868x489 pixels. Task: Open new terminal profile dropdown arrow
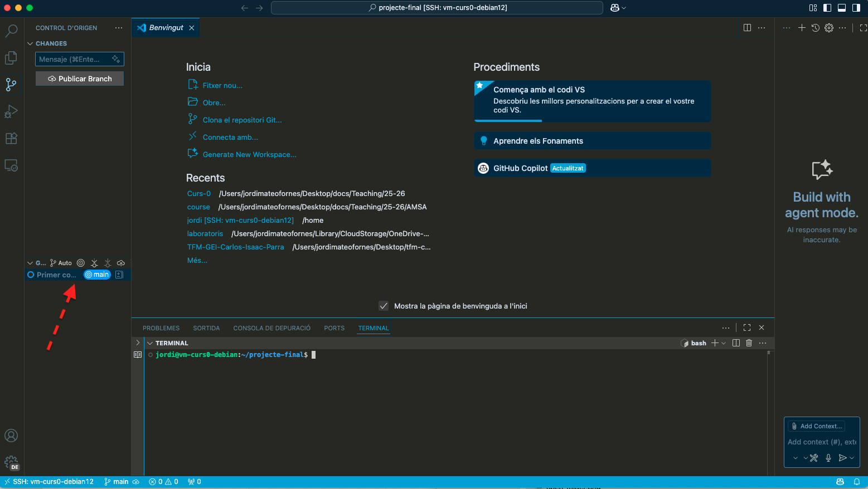[x=724, y=343]
